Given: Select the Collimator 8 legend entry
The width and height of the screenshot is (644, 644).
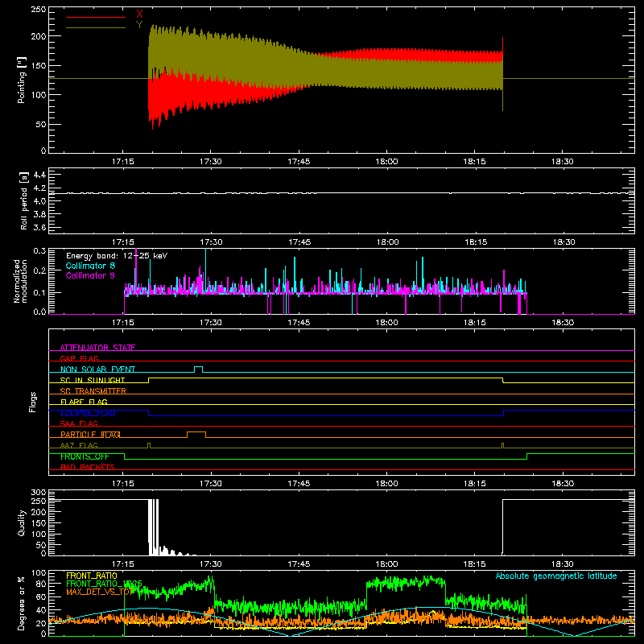Looking at the screenshot, I should pyautogui.click(x=90, y=266).
